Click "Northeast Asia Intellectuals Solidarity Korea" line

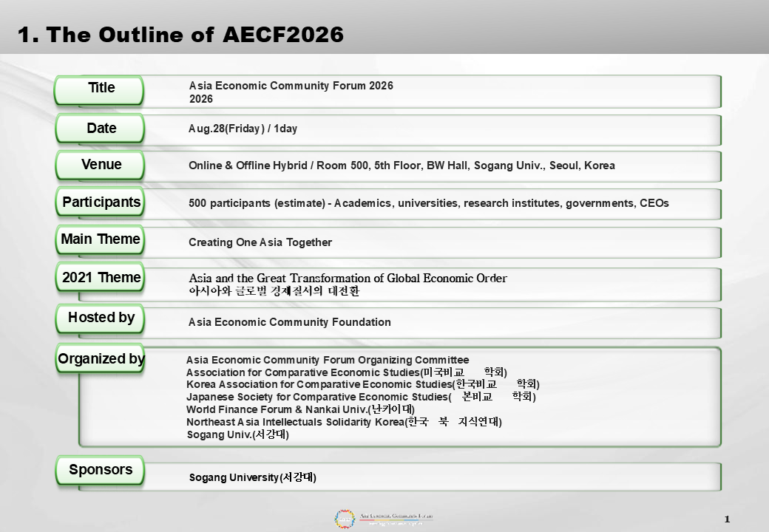coord(345,422)
